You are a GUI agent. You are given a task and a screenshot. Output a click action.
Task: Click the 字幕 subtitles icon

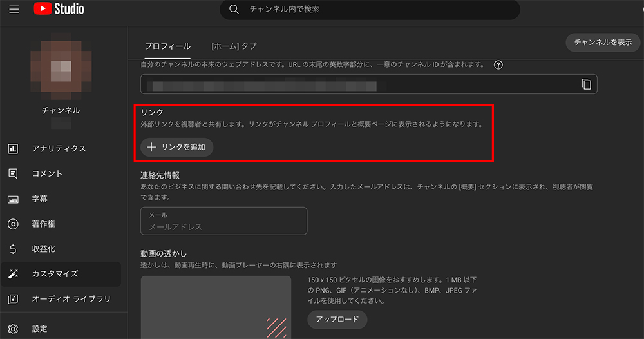13,199
